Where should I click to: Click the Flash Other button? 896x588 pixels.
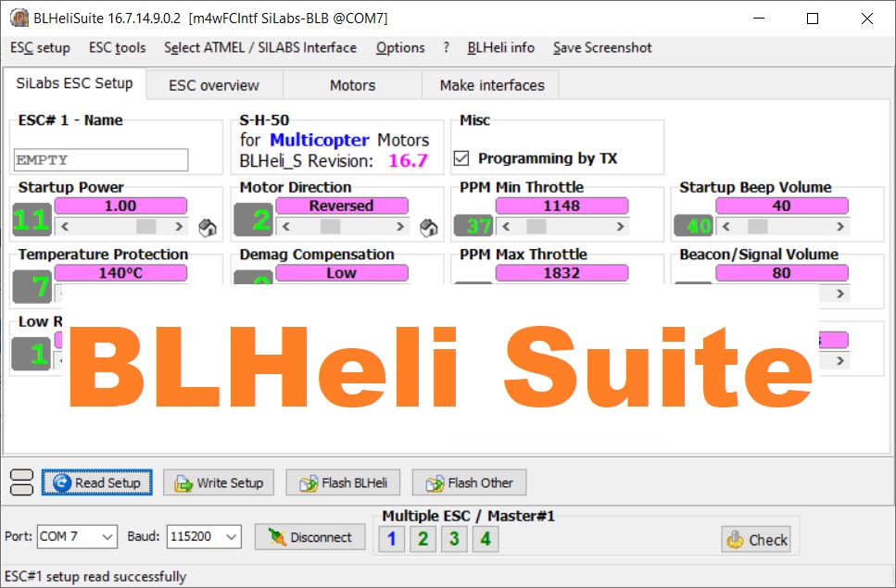click(469, 483)
